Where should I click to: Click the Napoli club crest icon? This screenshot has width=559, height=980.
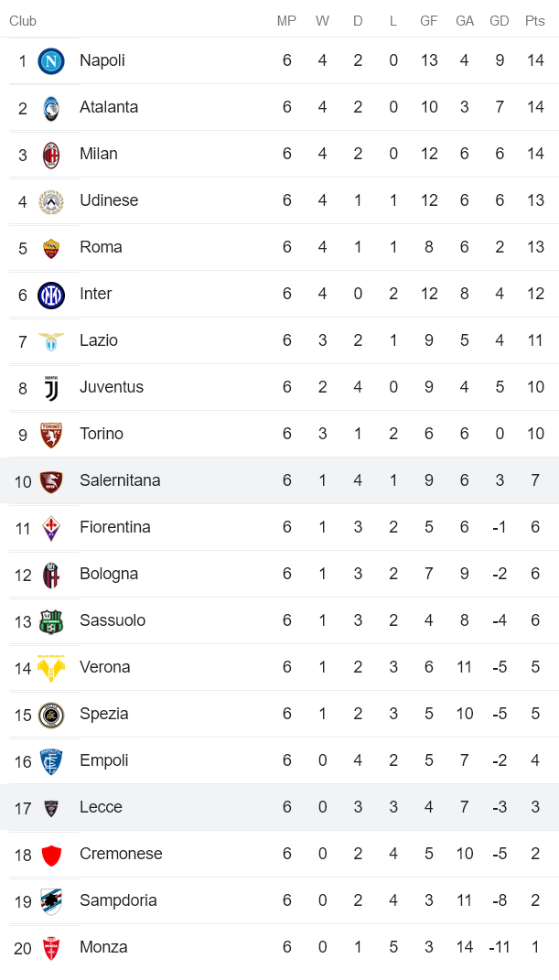pos(51,61)
